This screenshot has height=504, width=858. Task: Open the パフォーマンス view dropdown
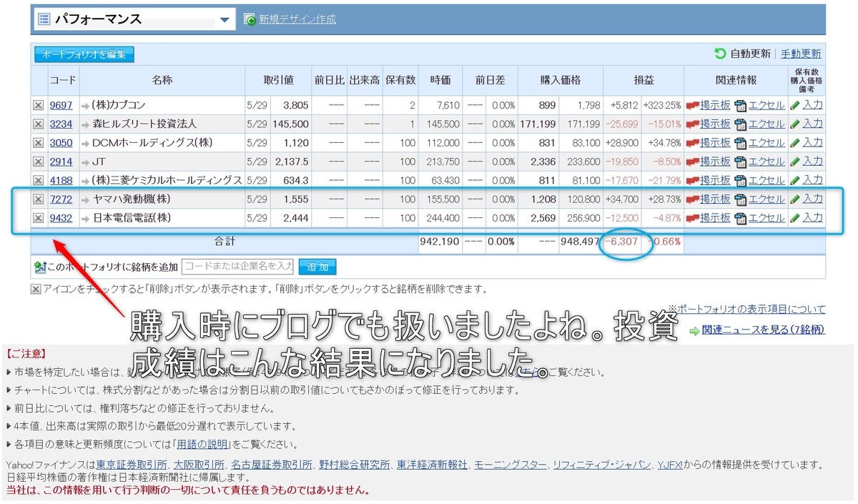(x=133, y=19)
